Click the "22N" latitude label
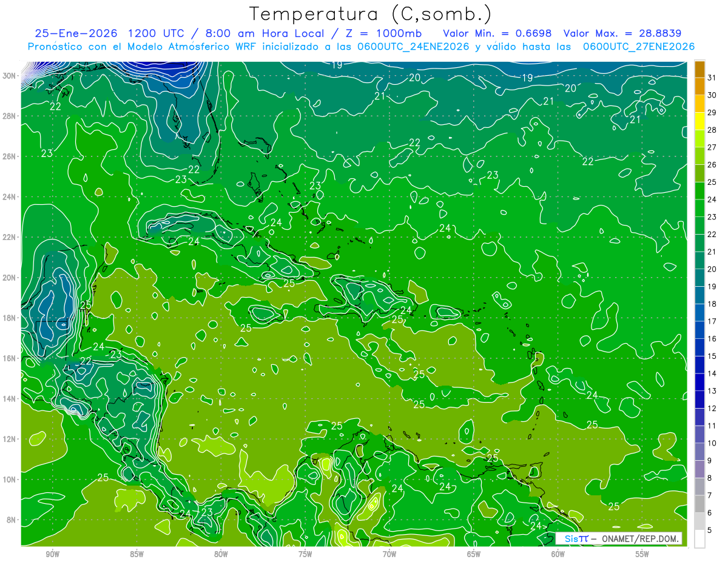Image resolution: width=728 pixels, height=562 pixels. [10, 237]
